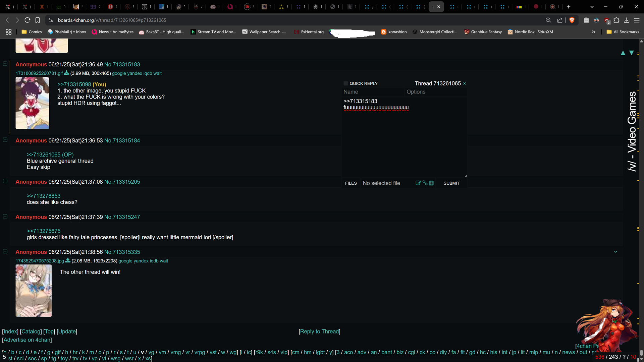The image size is (644, 362).
Task: Open post menu arrow for No.713315335
Action: pyautogui.click(x=615, y=252)
